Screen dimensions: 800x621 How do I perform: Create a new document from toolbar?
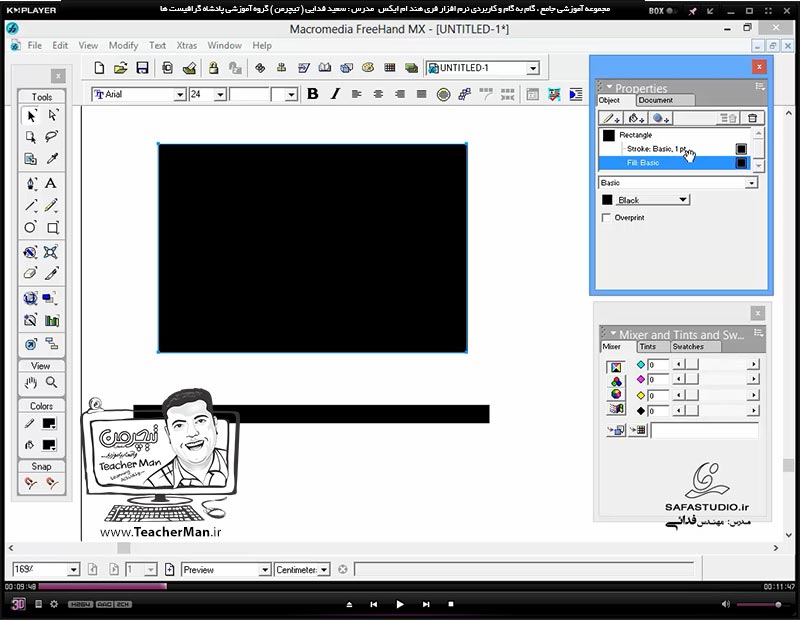point(99,68)
